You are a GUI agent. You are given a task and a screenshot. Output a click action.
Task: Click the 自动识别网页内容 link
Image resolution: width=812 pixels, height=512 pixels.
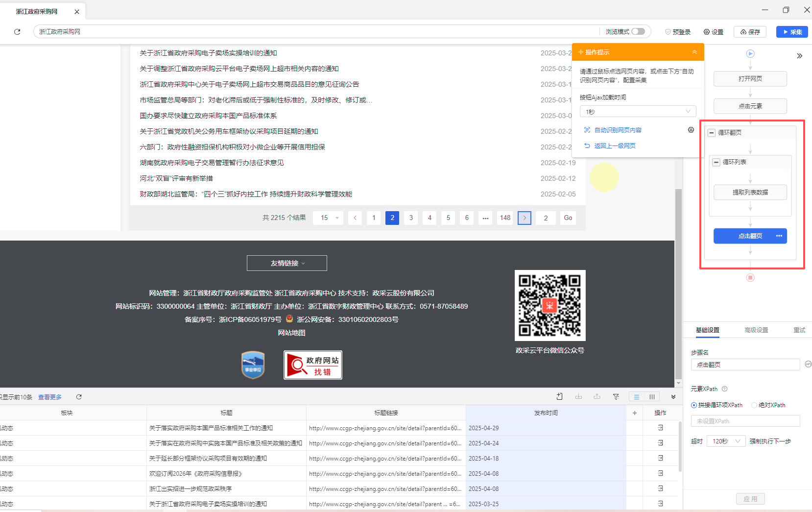[x=618, y=130]
